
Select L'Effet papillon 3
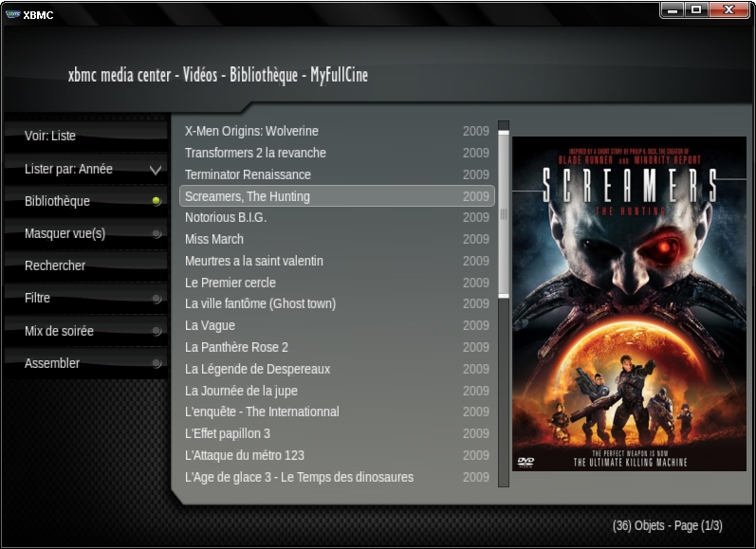coord(337,433)
